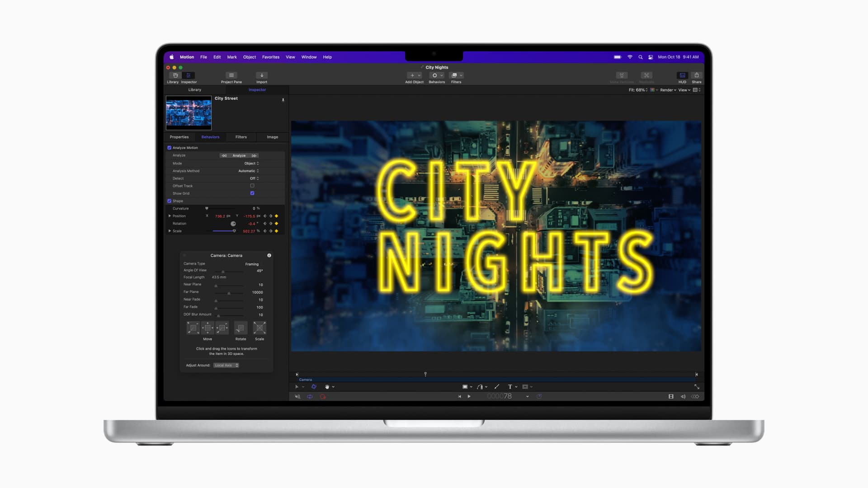The image size is (868, 488).
Task: Toggle the HUD button
Action: 682,75
